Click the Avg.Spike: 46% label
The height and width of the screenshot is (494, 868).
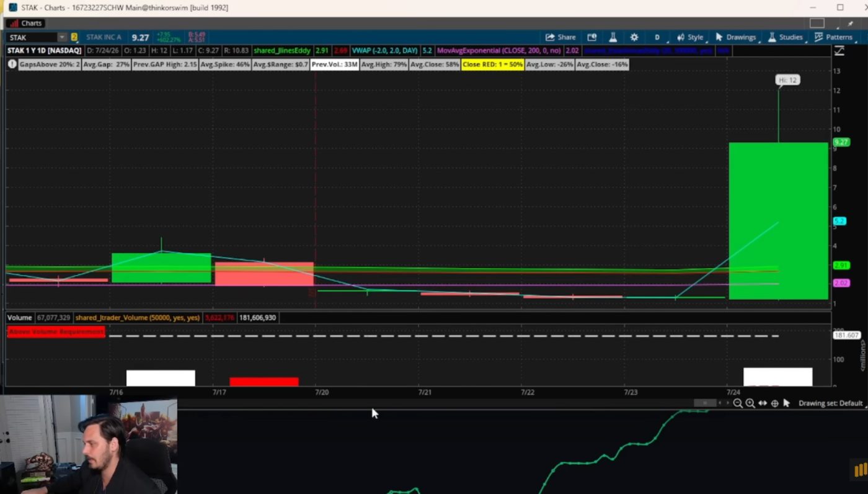[225, 64]
